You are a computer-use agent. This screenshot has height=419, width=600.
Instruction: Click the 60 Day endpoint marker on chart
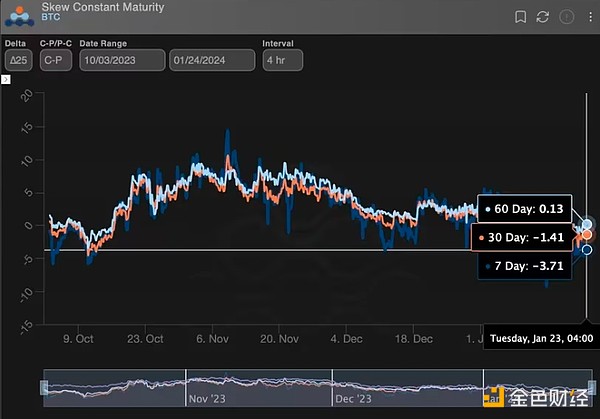[x=588, y=224]
